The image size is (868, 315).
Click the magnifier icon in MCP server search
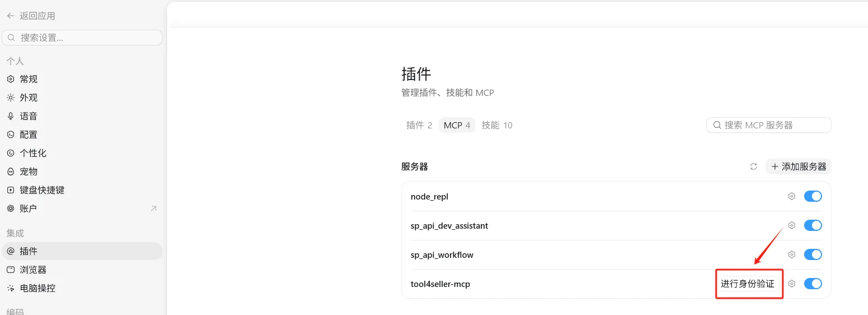(717, 125)
